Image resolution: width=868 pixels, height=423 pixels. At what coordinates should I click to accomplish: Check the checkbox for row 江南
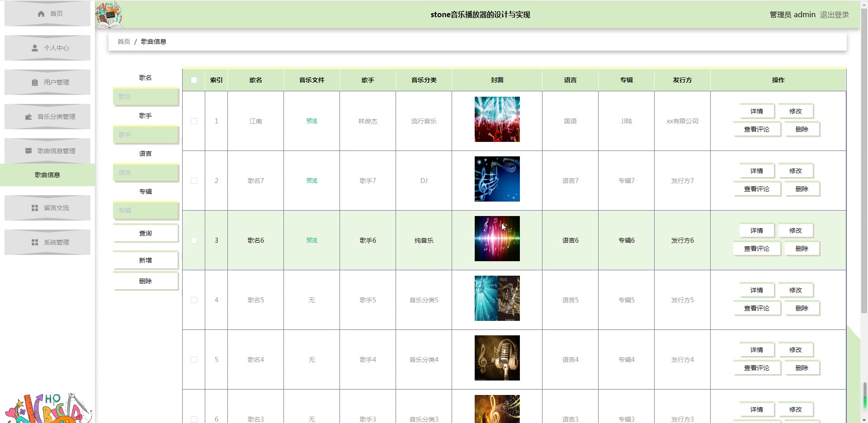pos(194,121)
